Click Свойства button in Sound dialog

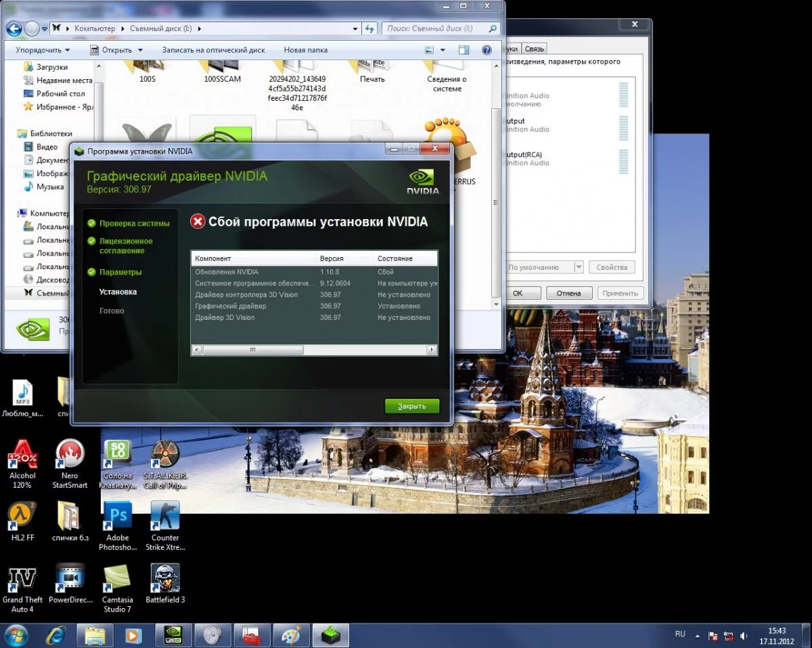pos(612,267)
